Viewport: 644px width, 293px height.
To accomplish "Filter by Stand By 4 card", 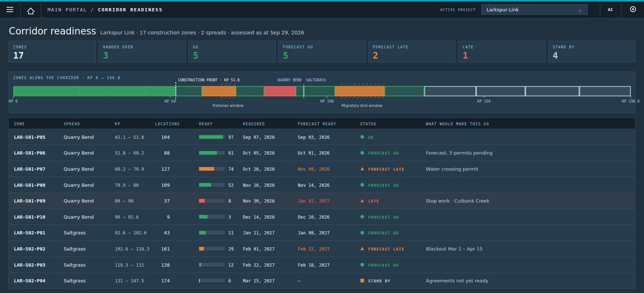I will pyautogui.click(x=592, y=52).
